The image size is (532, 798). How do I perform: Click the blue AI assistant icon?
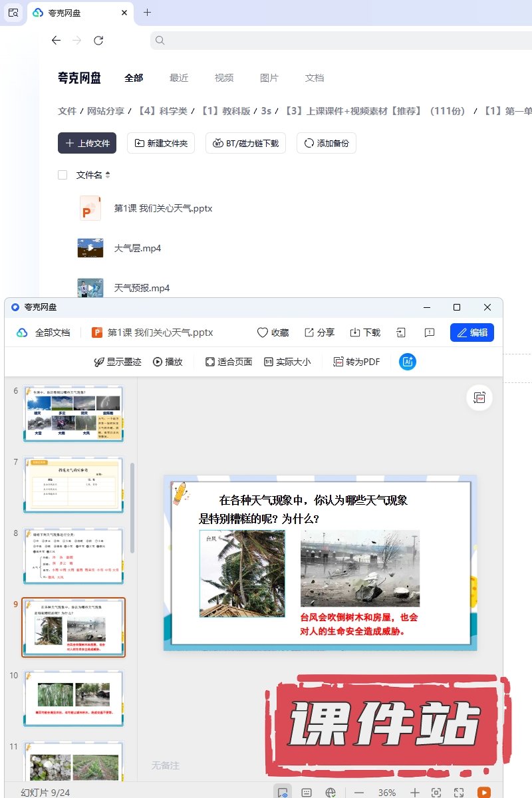(x=407, y=362)
